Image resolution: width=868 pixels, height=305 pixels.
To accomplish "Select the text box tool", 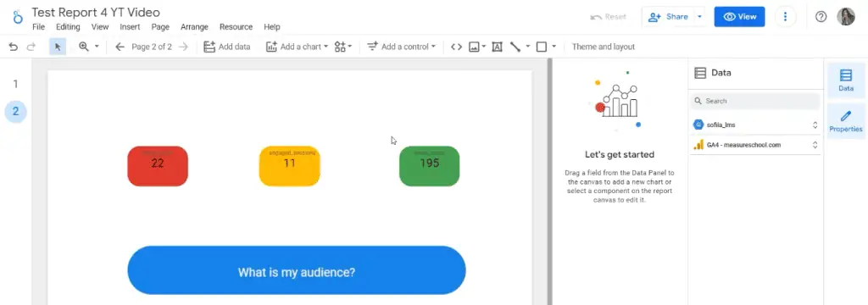I will [x=497, y=47].
